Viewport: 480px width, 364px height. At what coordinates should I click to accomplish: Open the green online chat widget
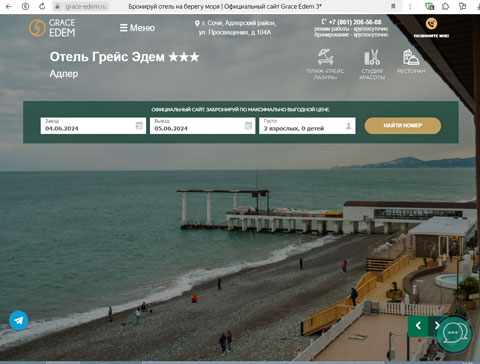click(x=453, y=333)
